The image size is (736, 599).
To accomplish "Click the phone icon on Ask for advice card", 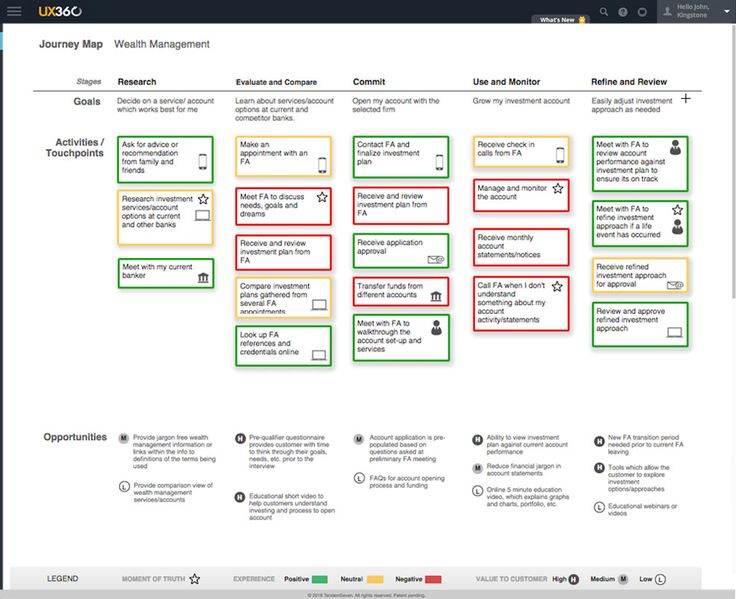I will (x=202, y=161).
